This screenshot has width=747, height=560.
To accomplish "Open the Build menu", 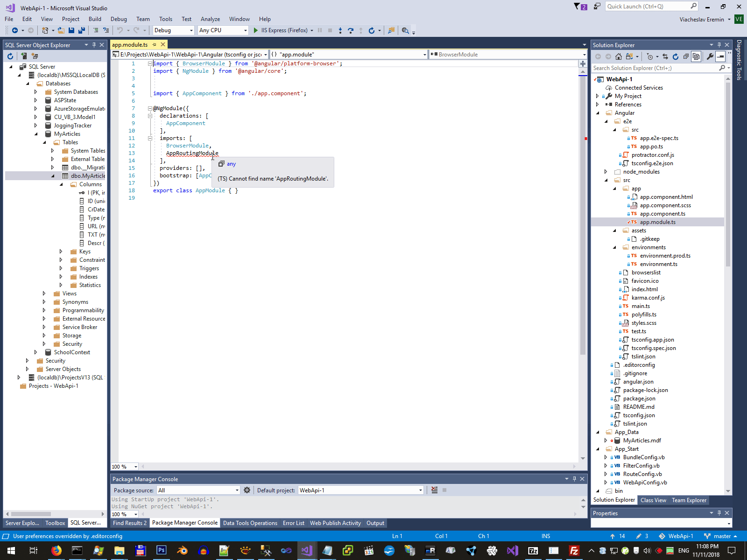I will 95,19.
